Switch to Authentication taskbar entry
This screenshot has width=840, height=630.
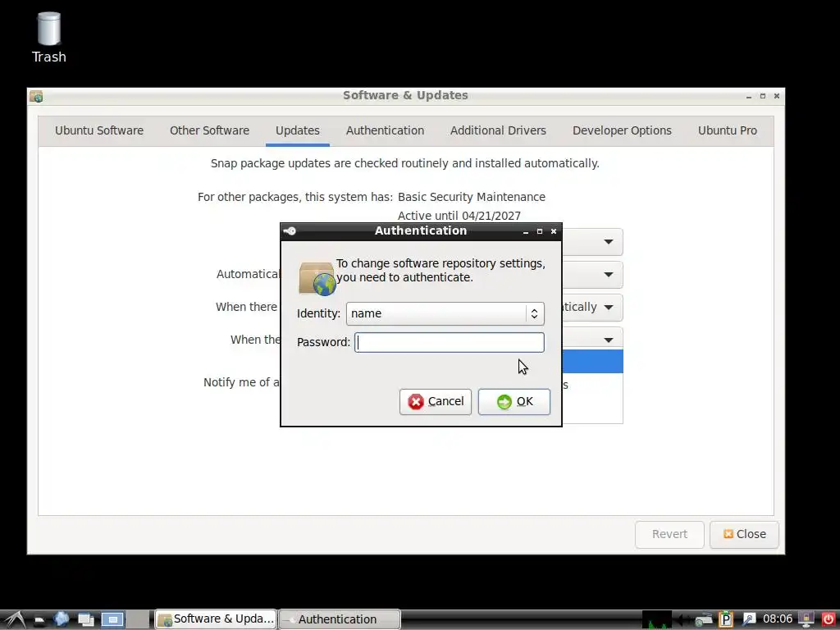[x=340, y=619]
